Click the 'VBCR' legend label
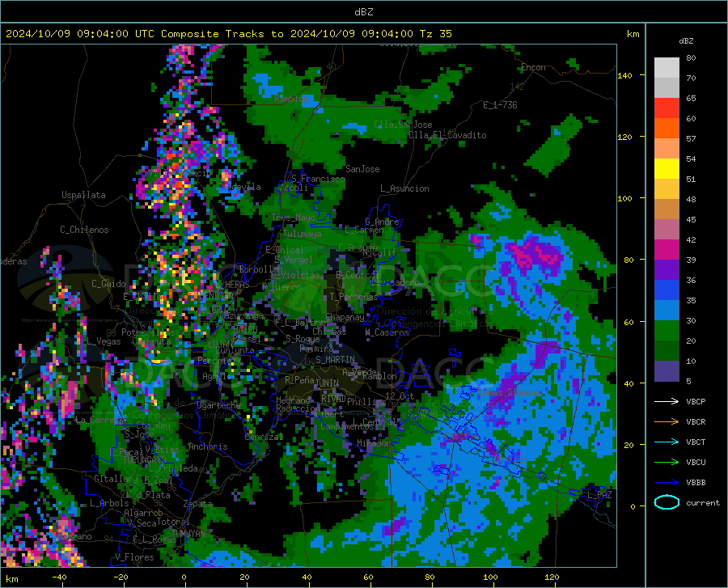 click(696, 421)
